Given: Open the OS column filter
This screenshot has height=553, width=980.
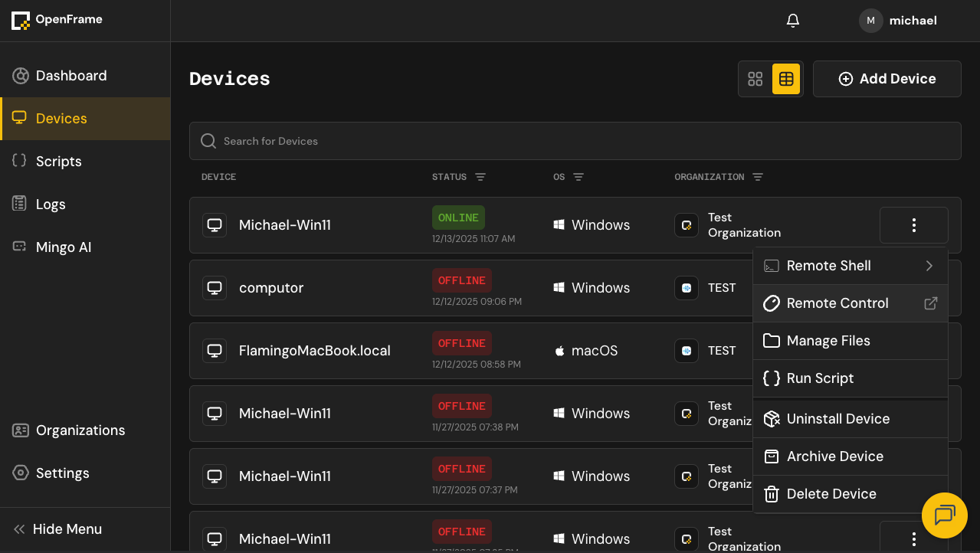Looking at the screenshot, I should tap(578, 177).
